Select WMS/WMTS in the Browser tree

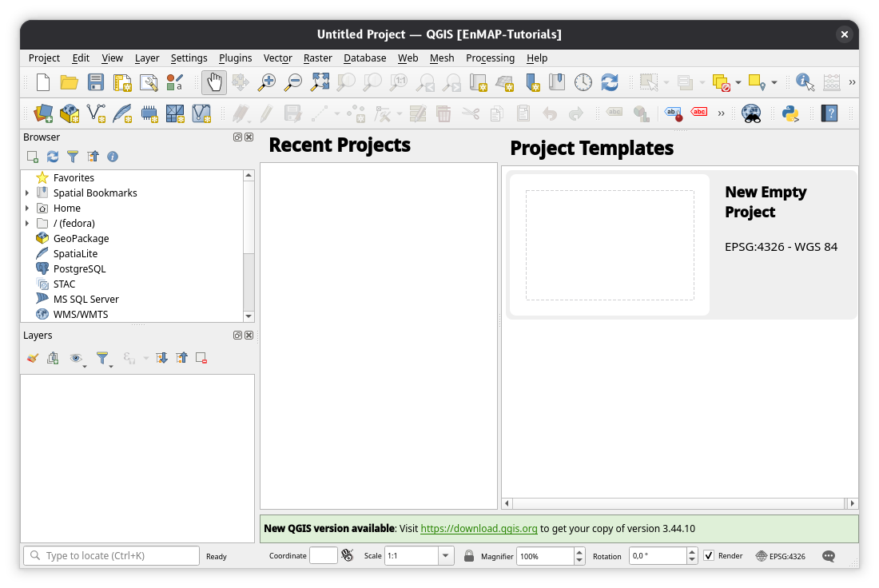pos(80,314)
